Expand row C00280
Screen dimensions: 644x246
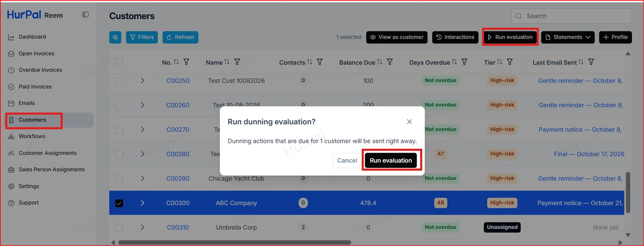click(x=142, y=154)
